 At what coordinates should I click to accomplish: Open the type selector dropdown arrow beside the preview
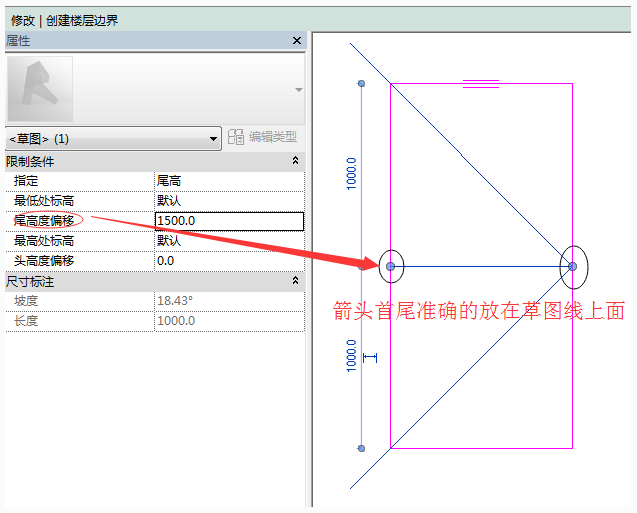[x=299, y=90]
